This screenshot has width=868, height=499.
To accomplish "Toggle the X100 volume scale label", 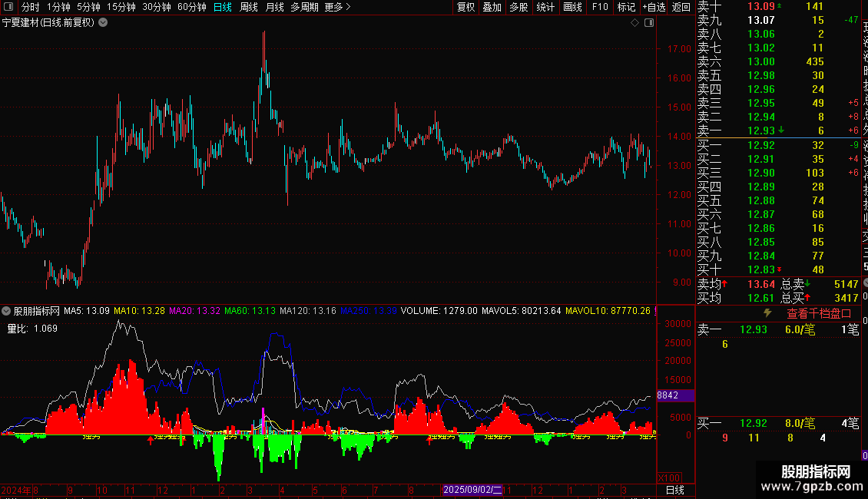I will point(669,478).
